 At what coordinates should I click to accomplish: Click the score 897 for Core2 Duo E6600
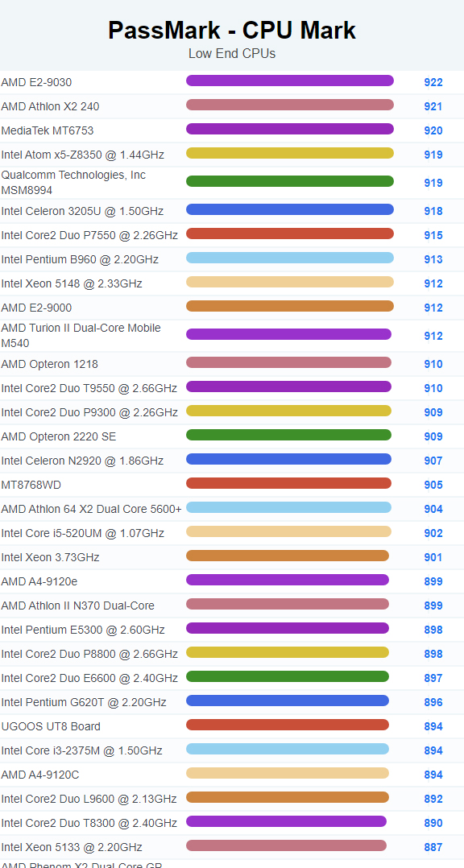(433, 678)
